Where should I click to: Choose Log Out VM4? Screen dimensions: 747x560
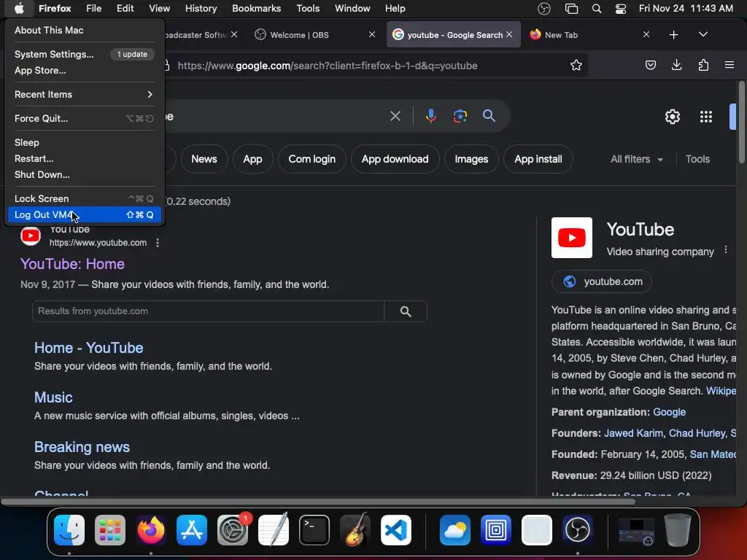[85, 215]
